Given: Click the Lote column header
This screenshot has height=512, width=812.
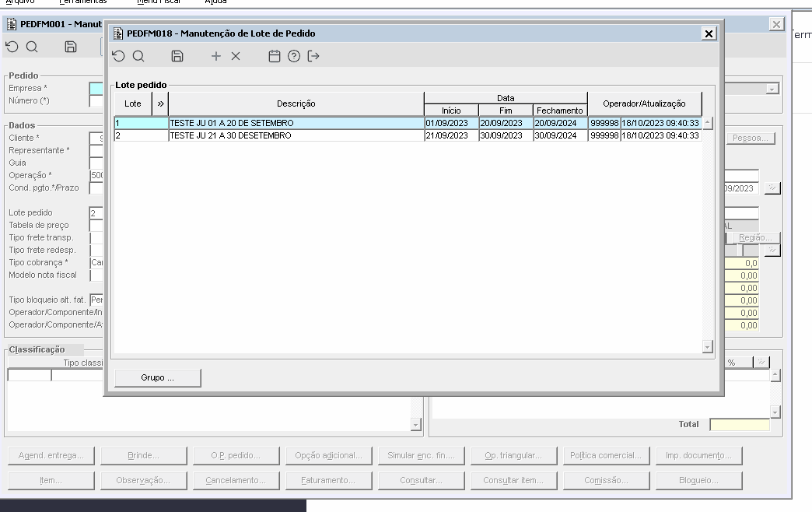Looking at the screenshot, I should [133, 103].
